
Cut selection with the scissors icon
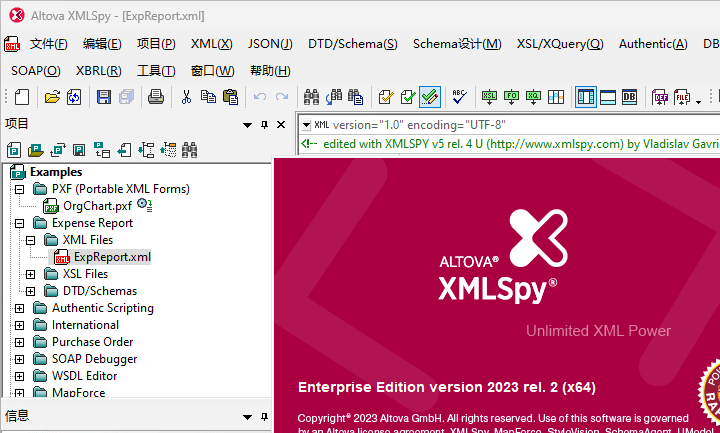pyautogui.click(x=186, y=97)
